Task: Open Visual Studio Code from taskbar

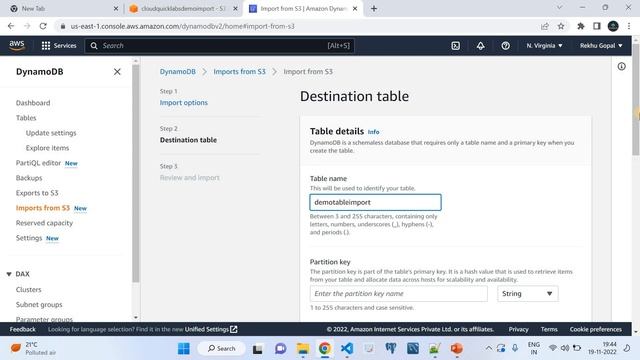Action: pos(347,349)
